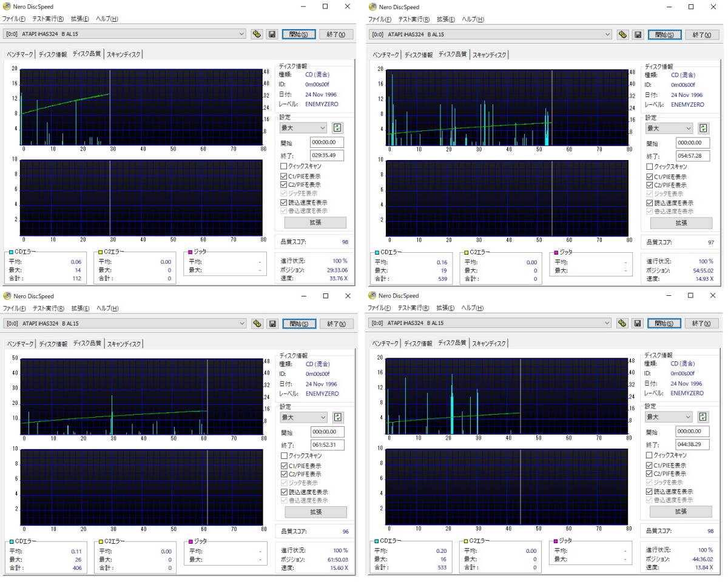Uncheck C2/PIFを表示 in window ending 044:38.29
This screenshot has height=582, width=728.
(x=649, y=473)
